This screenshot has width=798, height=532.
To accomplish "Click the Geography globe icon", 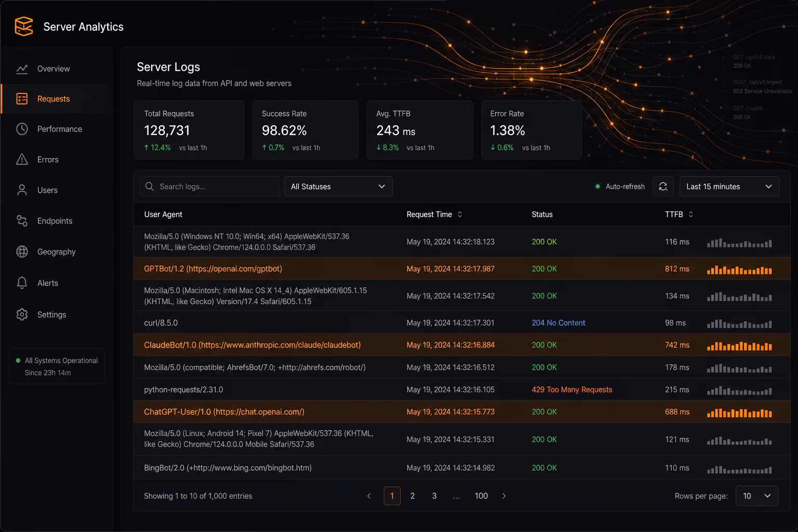I will click(x=22, y=251).
